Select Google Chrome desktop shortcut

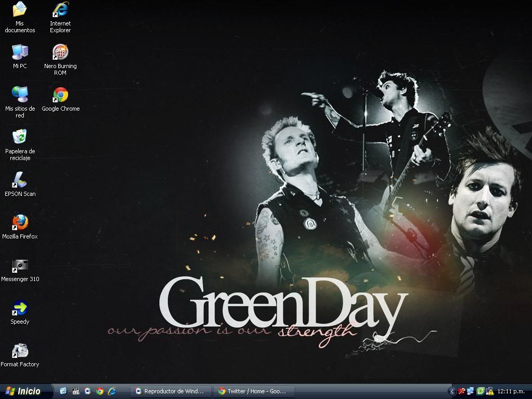(60, 99)
